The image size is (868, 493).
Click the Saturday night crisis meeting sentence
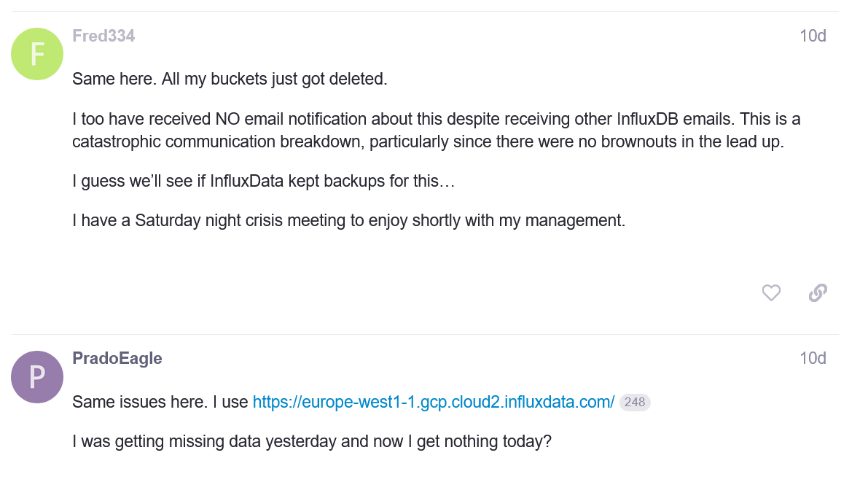[x=348, y=220]
